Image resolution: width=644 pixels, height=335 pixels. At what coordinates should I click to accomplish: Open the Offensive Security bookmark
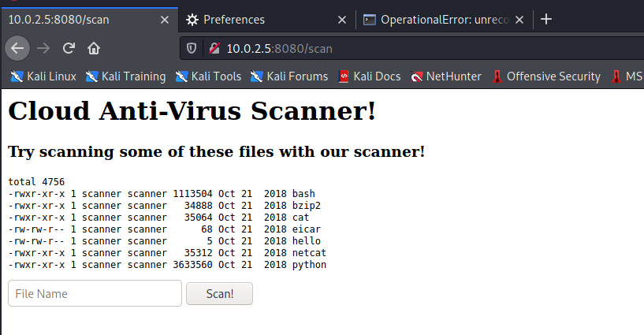pos(546,76)
